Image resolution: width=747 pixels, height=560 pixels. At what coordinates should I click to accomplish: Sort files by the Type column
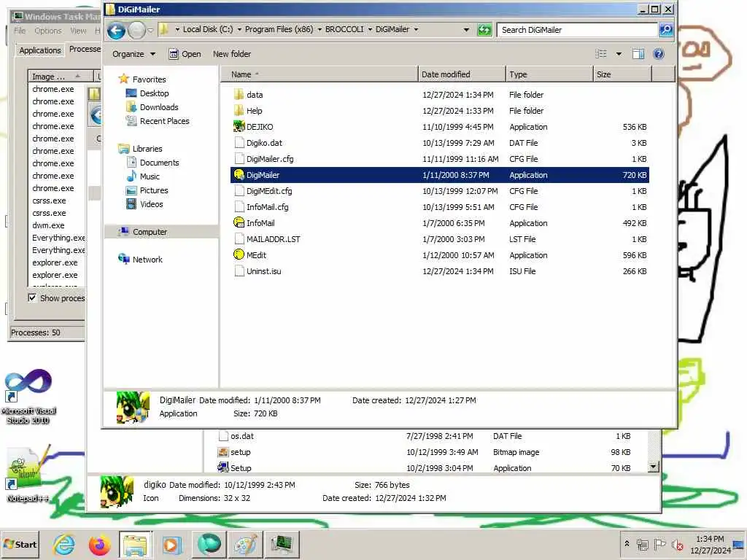(x=549, y=74)
